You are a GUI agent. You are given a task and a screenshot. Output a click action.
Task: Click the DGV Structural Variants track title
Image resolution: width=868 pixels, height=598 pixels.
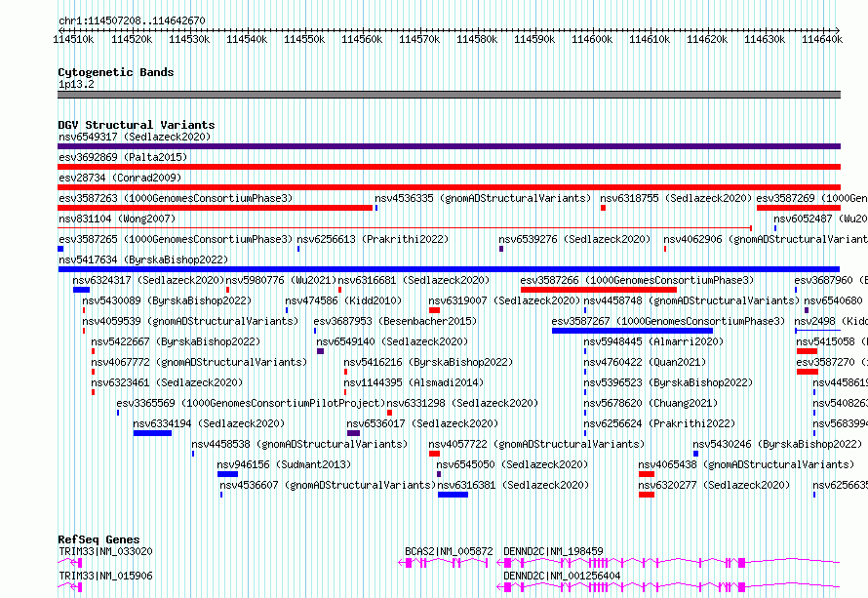pos(137,125)
